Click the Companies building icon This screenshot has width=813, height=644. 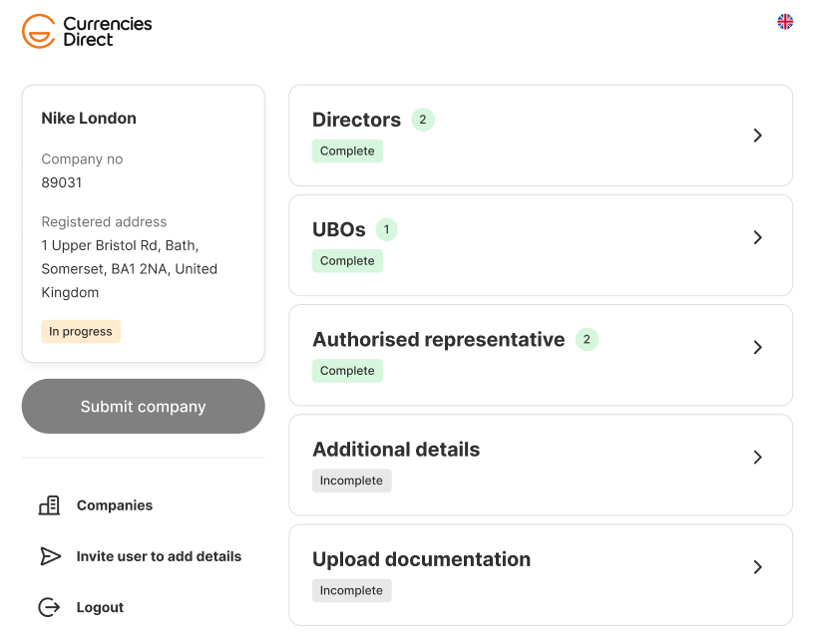pos(49,505)
